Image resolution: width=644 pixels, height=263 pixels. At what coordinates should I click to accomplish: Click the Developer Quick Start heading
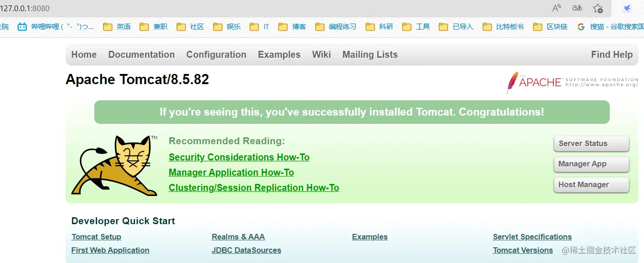123,221
